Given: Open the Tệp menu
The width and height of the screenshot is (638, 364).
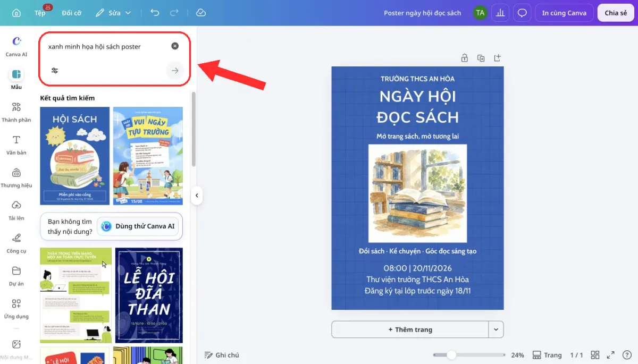Looking at the screenshot, I should (x=40, y=13).
